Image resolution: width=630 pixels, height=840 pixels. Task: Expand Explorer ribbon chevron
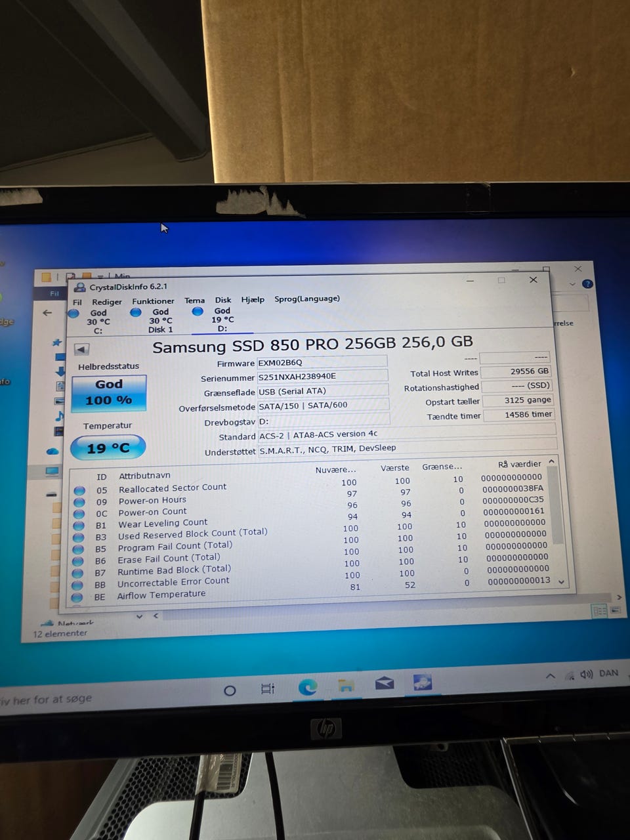[x=572, y=284]
